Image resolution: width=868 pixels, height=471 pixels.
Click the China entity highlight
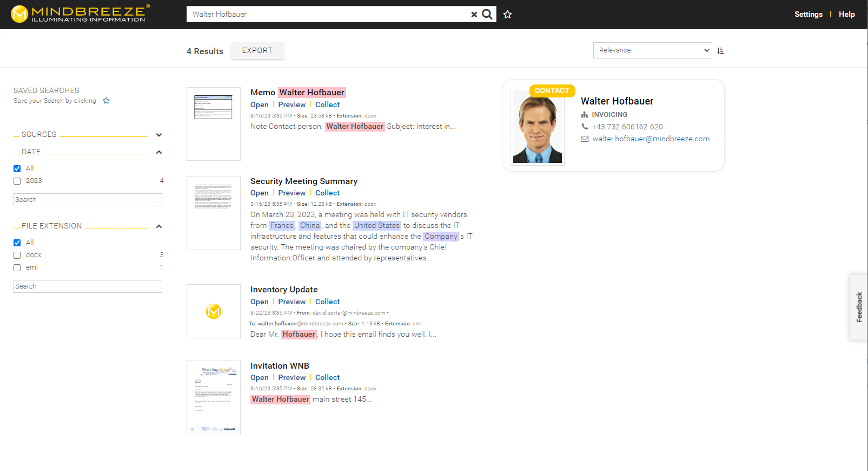[x=310, y=226]
